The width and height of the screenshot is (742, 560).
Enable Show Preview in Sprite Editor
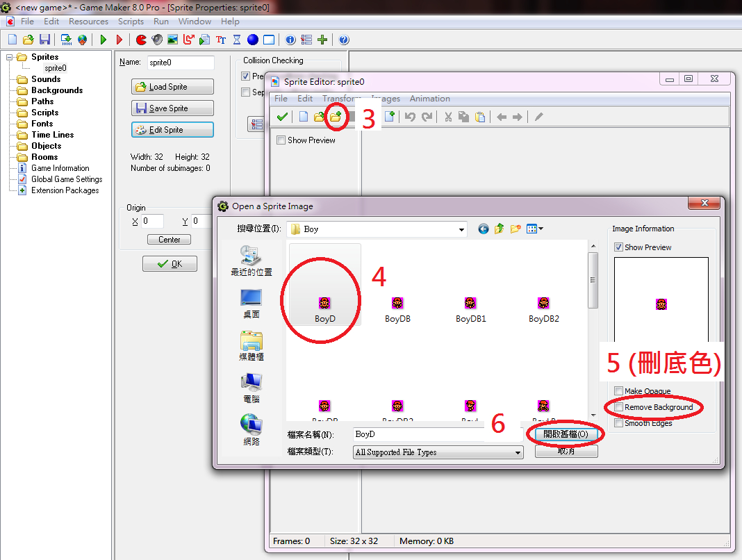click(x=281, y=140)
